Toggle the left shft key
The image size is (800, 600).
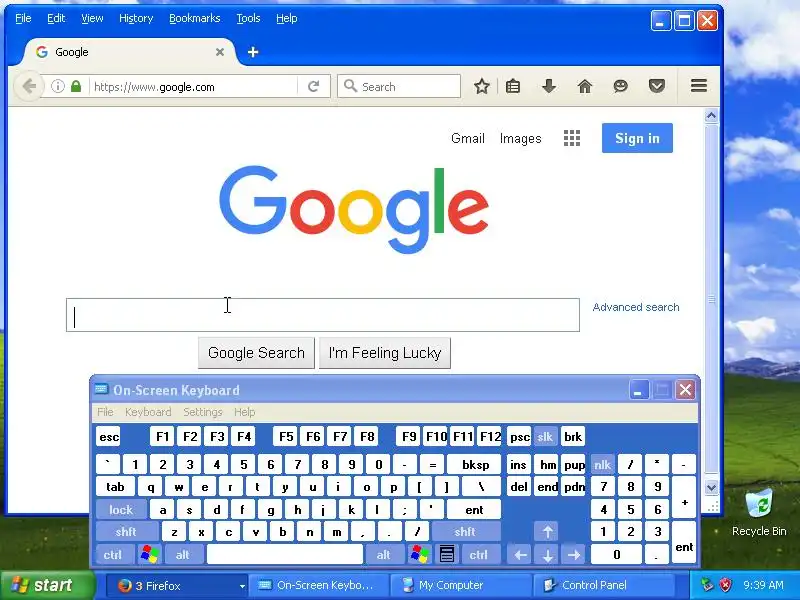coord(126,532)
